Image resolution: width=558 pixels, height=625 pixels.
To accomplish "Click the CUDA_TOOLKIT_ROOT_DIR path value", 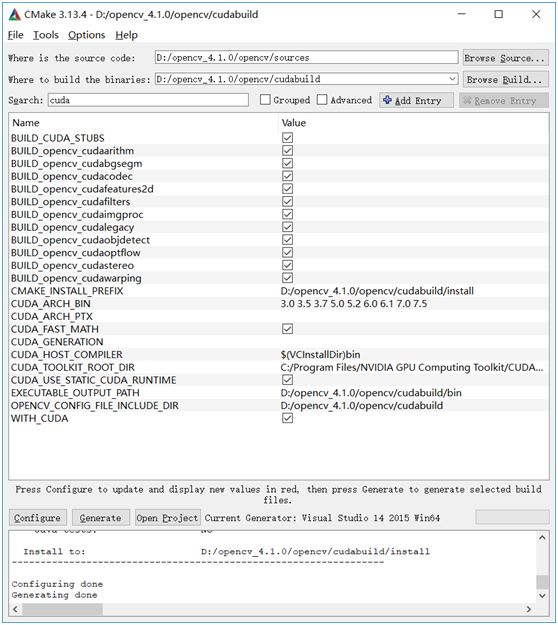I will pos(412,368).
